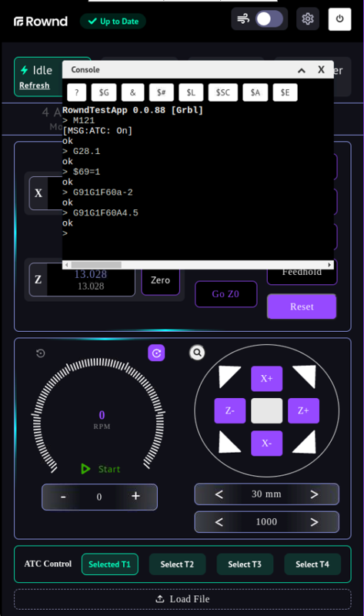Click the Refresh link under Idle
364x616 pixels.
point(35,85)
